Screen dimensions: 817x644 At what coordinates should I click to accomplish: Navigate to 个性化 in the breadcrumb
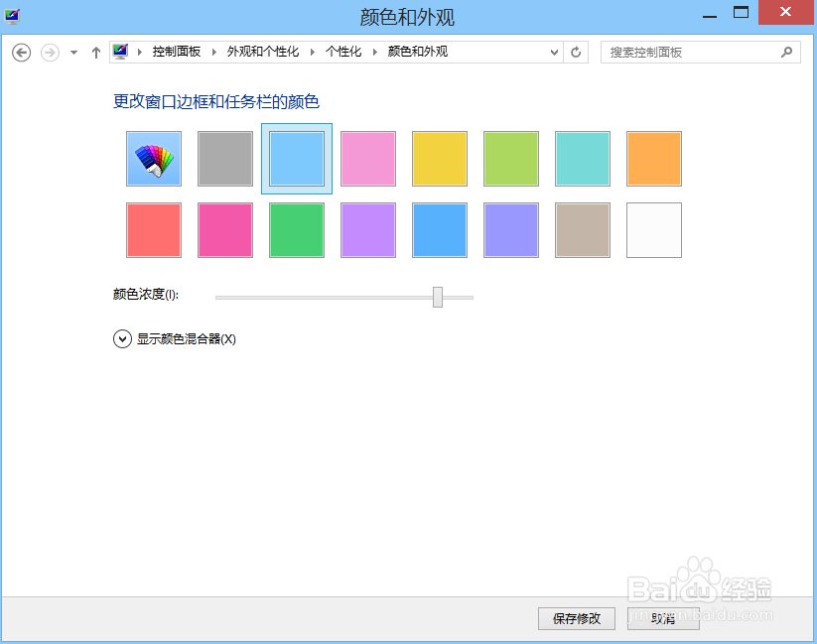343,51
